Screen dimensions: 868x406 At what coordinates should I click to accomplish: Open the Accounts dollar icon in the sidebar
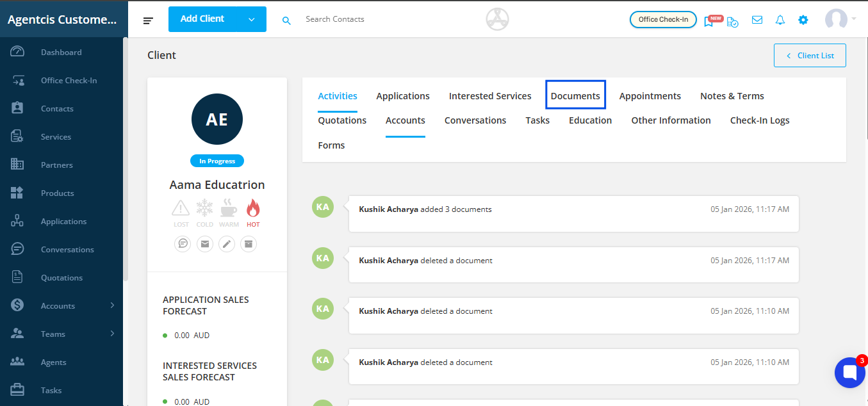click(x=17, y=305)
